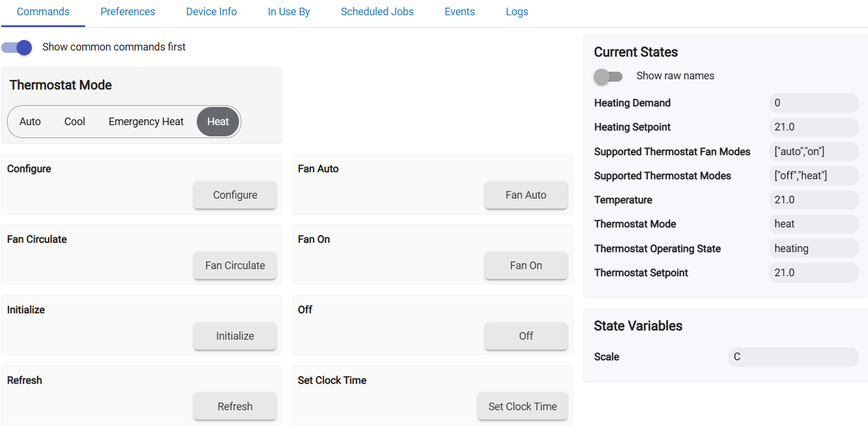868x429 pixels.
Task: Turn the fan on with Fan On
Action: 526,266
